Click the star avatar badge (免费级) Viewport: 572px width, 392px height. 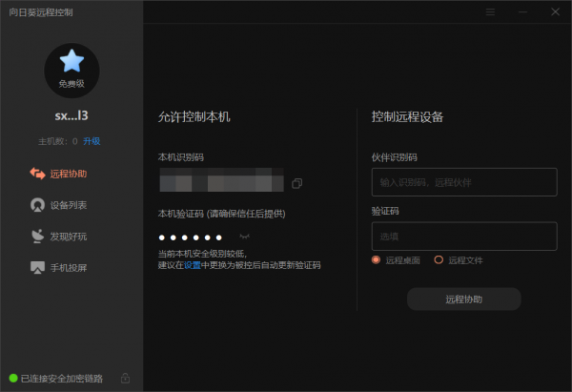(x=71, y=66)
